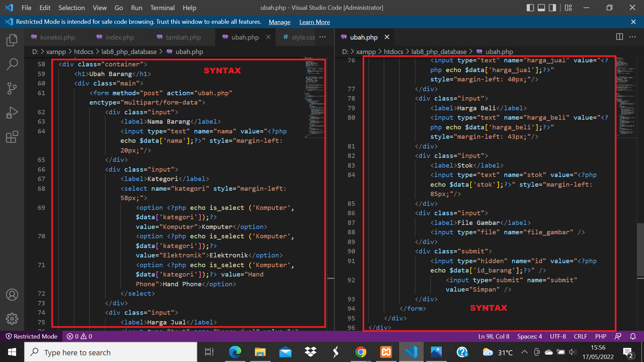This screenshot has width=644, height=362.
Task: Open the Manage gear menu
Action: click(x=12, y=319)
